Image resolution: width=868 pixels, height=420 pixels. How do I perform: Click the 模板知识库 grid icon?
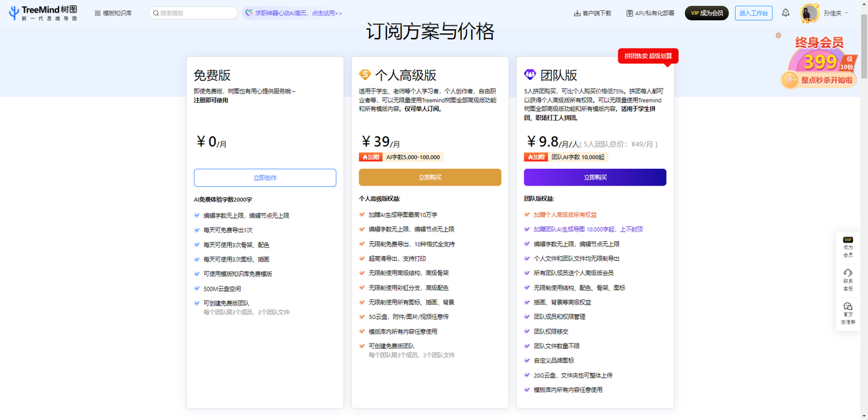[98, 13]
